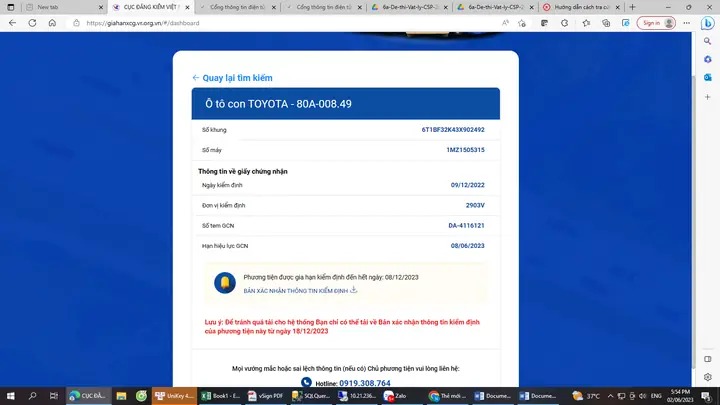This screenshot has width=720, height=405.
Task: Refresh the page with the reload icon
Action: [30, 22]
